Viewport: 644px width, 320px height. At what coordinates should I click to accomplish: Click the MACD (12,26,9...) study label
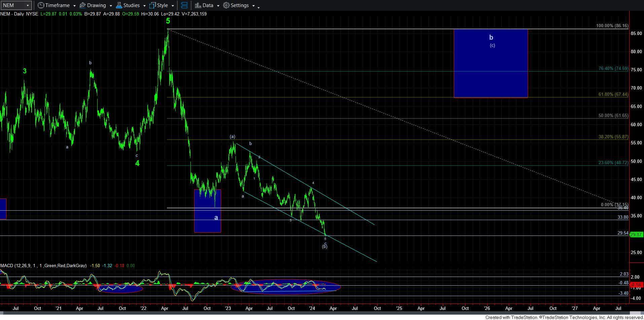(x=43, y=265)
